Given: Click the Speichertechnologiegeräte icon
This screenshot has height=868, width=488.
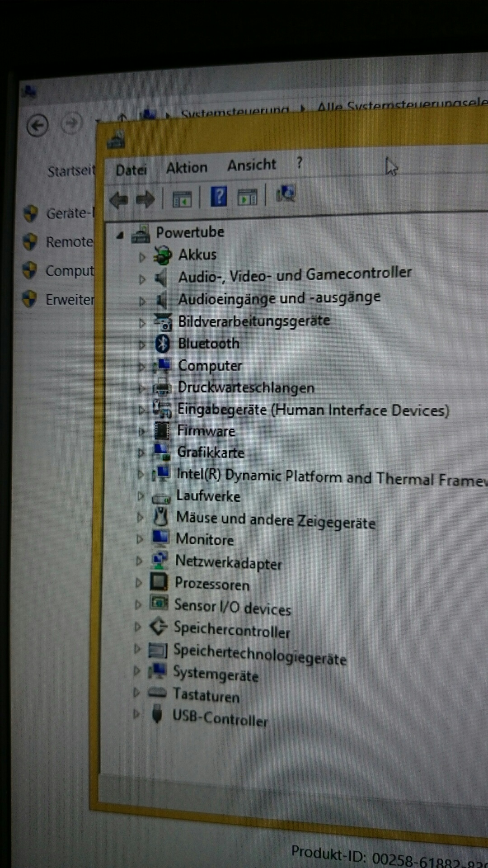Looking at the screenshot, I should point(158,650).
